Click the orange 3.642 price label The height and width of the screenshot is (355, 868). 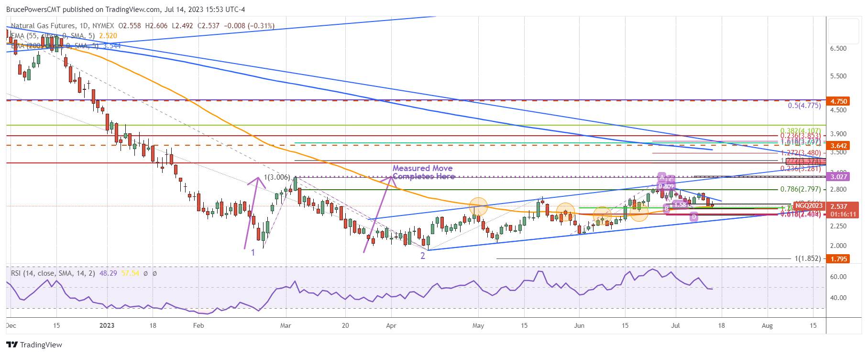click(x=838, y=146)
